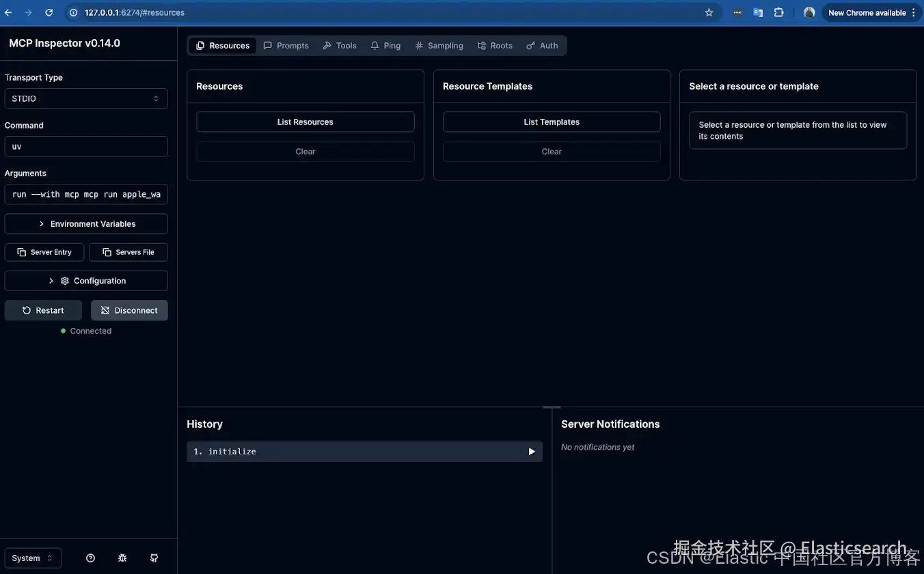Bookmark this page with the star icon
The width and height of the screenshot is (924, 574).
[709, 12]
